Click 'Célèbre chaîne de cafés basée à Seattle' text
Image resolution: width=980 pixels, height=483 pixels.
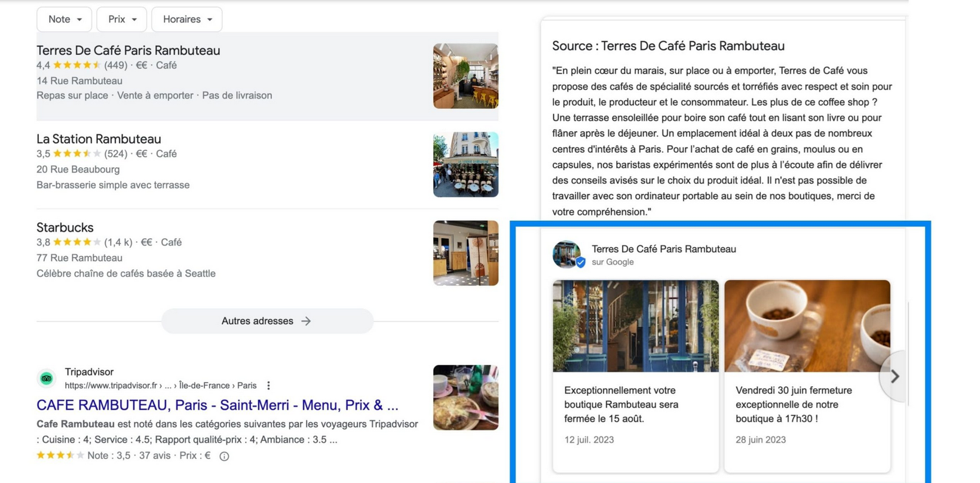coord(126,273)
